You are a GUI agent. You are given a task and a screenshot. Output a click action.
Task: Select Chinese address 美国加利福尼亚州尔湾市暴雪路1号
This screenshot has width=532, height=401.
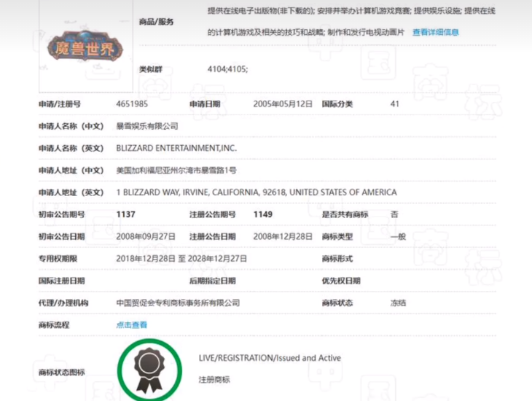(176, 171)
